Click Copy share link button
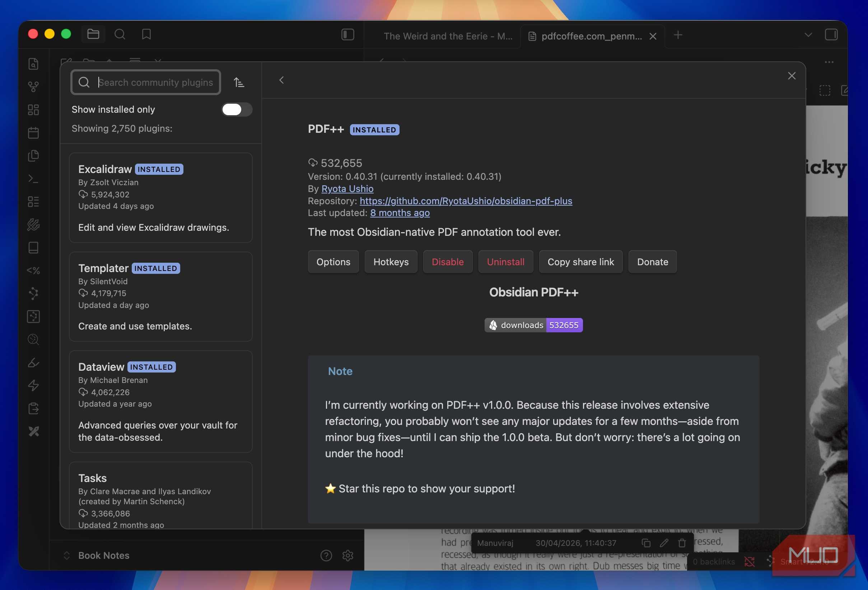Screen dimensions: 868x590 coord(580,262)
